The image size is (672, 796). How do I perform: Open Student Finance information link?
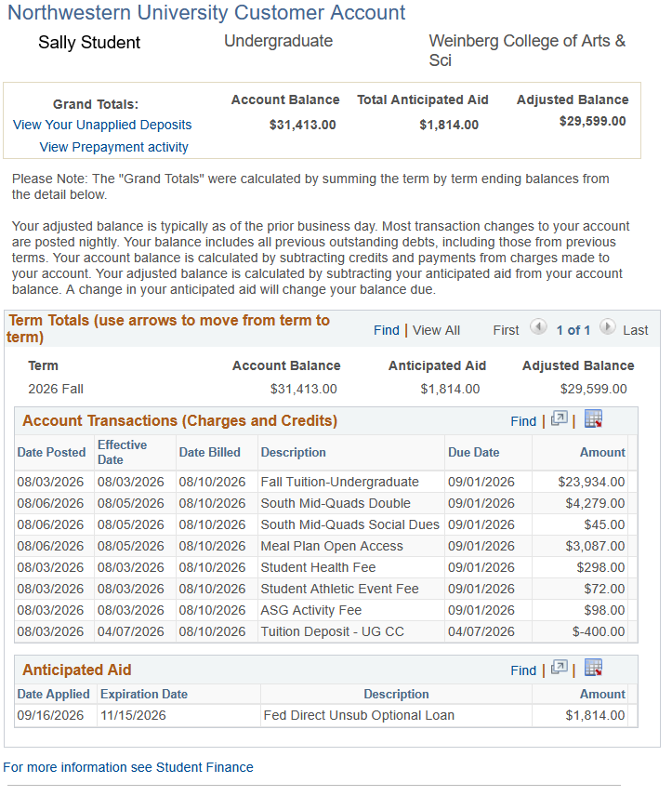pos(128,767)
